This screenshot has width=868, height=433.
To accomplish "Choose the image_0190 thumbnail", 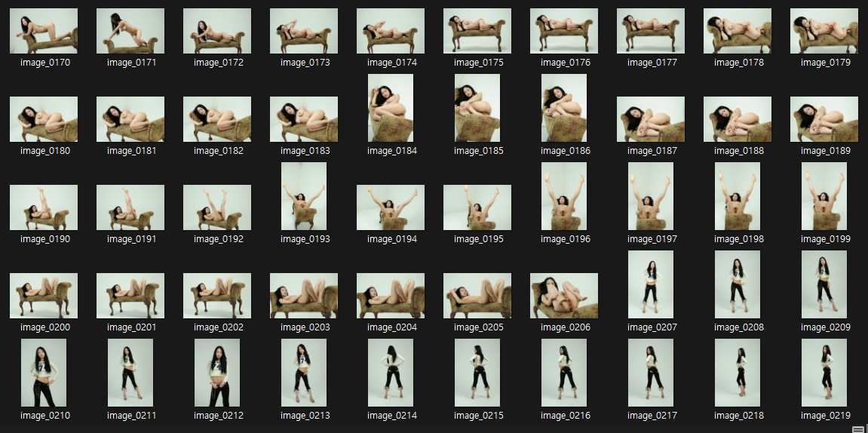I will 44,207.
